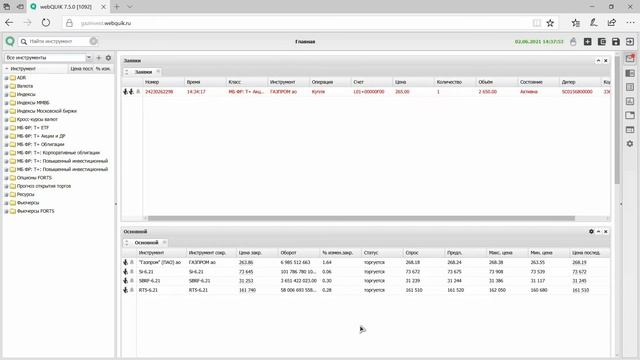Screen dimensions: 640x360
Task: Expand the Фьючерсы FORTS folder
Action: coord(6,211)
